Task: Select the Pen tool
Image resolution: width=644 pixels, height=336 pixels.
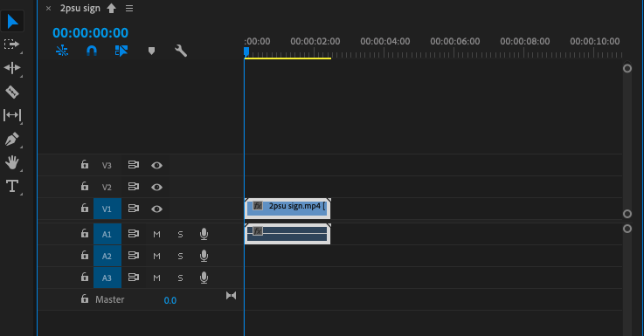Action: pos(12,139)
